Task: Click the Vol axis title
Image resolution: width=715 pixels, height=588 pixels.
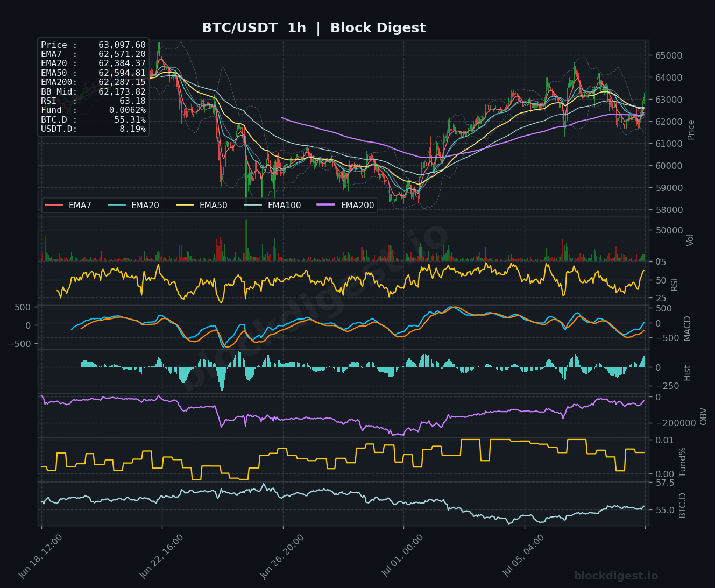Action: [x=691, y=240]
